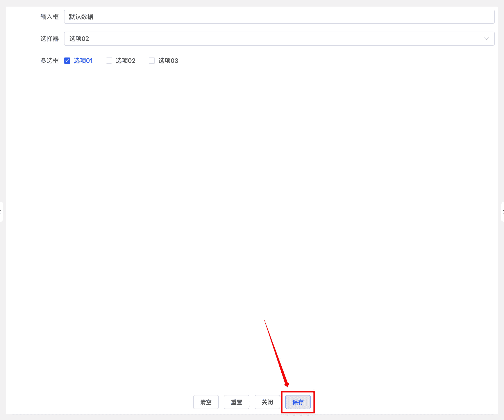
Task: Click the left-edge panel collapse arrow handle
Action: [x=1, y=212]
